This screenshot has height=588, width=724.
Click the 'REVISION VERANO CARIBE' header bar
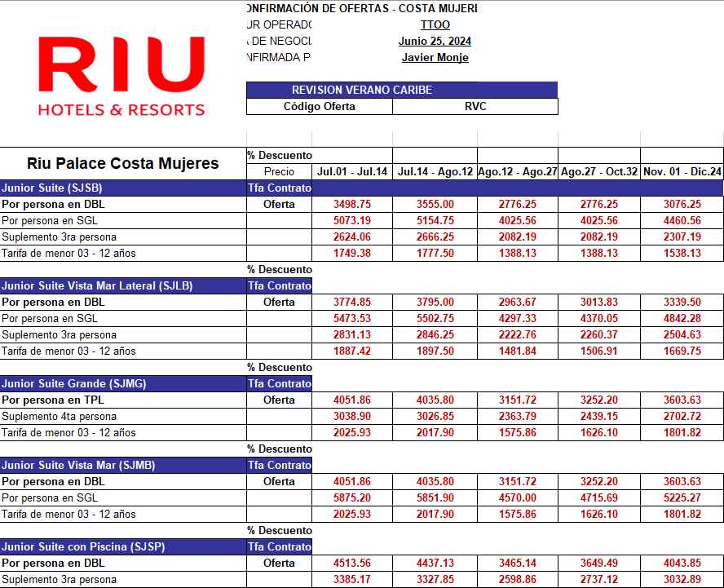[402, 90]
